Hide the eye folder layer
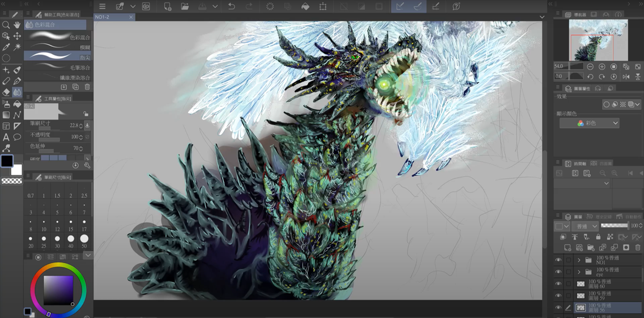Image resolution: width=644 pixels, height=318 pixels. (558, 272)
